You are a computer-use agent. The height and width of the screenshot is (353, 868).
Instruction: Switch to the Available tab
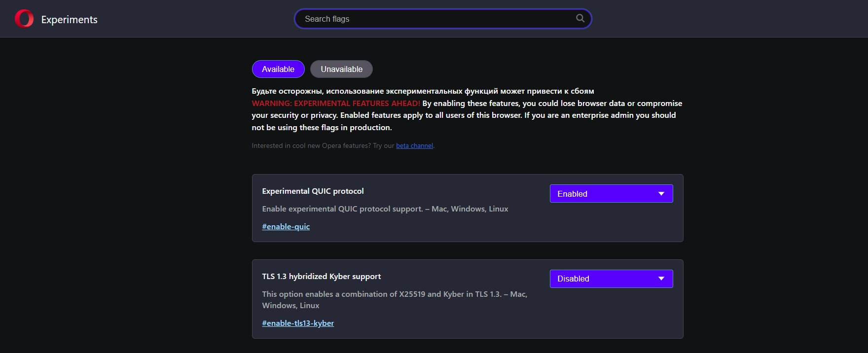point(278,69)
